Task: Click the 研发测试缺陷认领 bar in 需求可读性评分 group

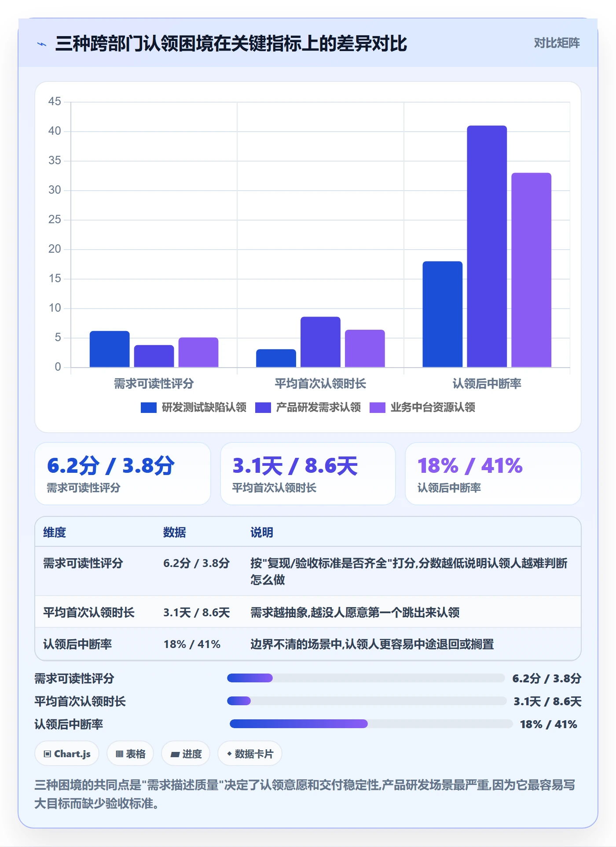Action: pos(110,349)
